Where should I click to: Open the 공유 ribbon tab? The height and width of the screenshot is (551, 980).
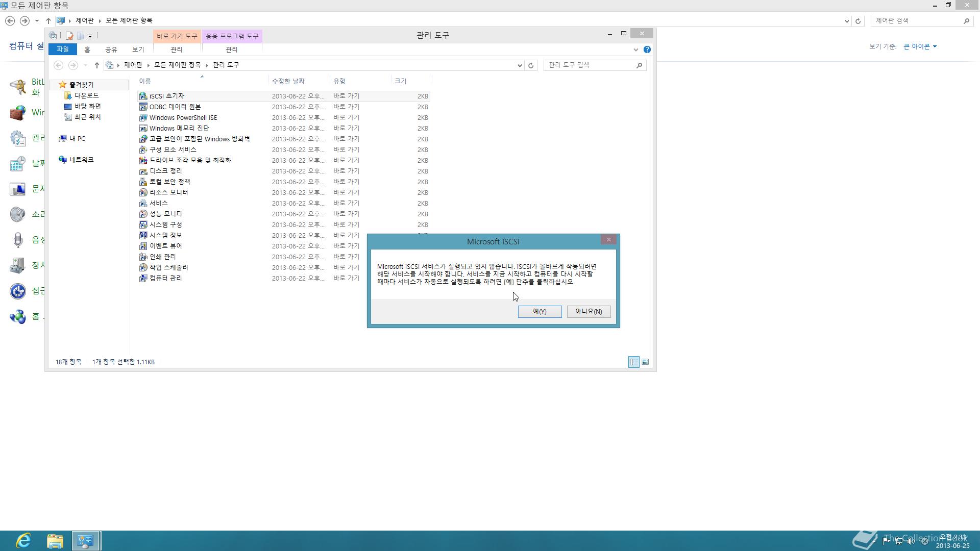[111, 49]
